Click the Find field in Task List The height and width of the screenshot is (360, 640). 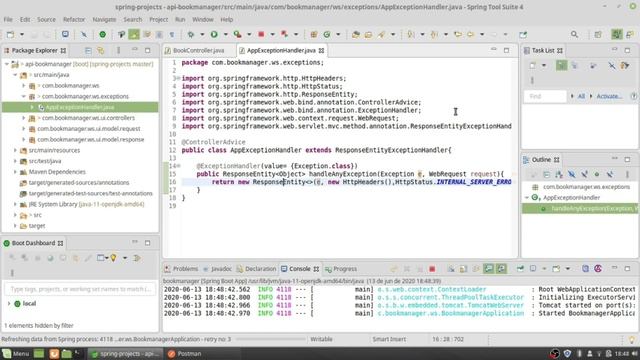tap(545, 96)
